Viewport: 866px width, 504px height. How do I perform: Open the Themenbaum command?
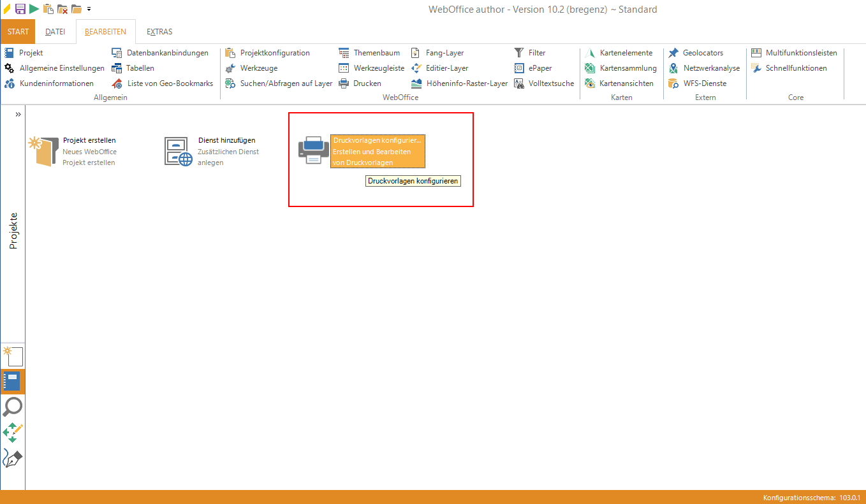(x=369, y=53)
